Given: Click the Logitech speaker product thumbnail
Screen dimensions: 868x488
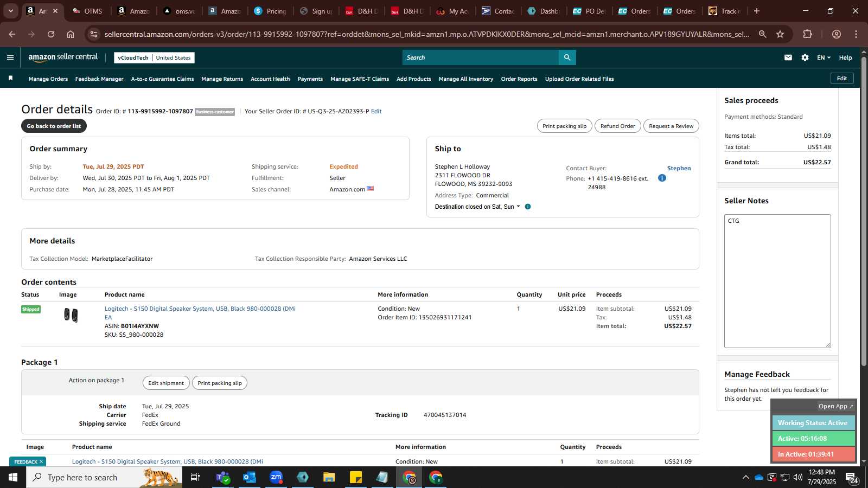Looking at the screenshot, I should click(71, 315).
